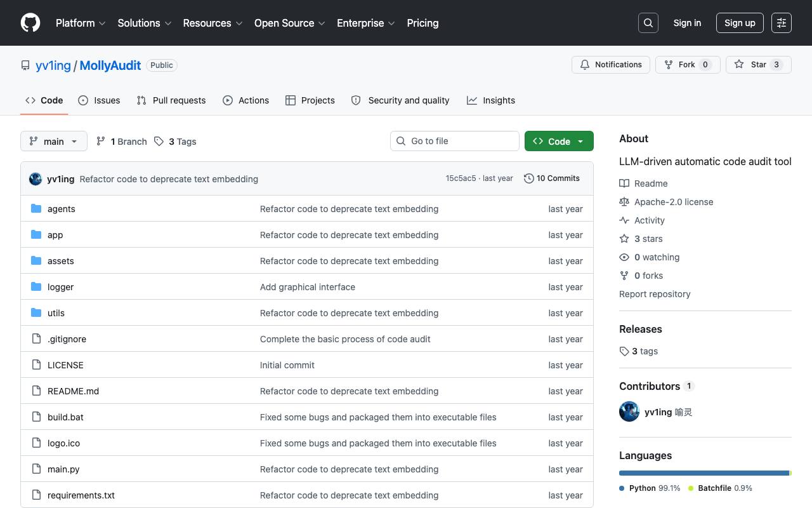Click the main.py file icon
The image size is (812, 508).
36,469
